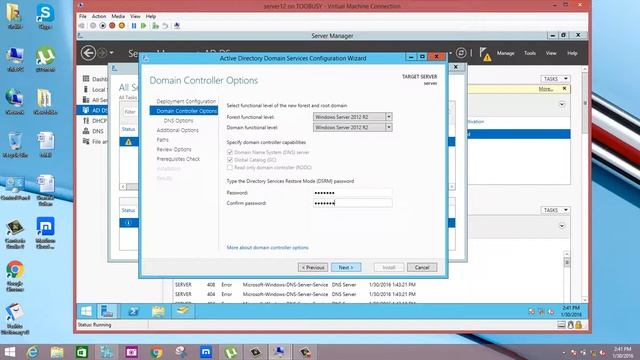Click the More link in yellow notification bar
The height and width of the screenshot is (360, 640).
pos(546,89)
